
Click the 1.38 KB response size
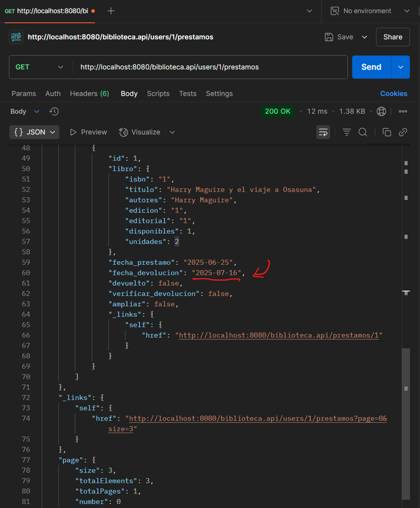coord(352,112)
